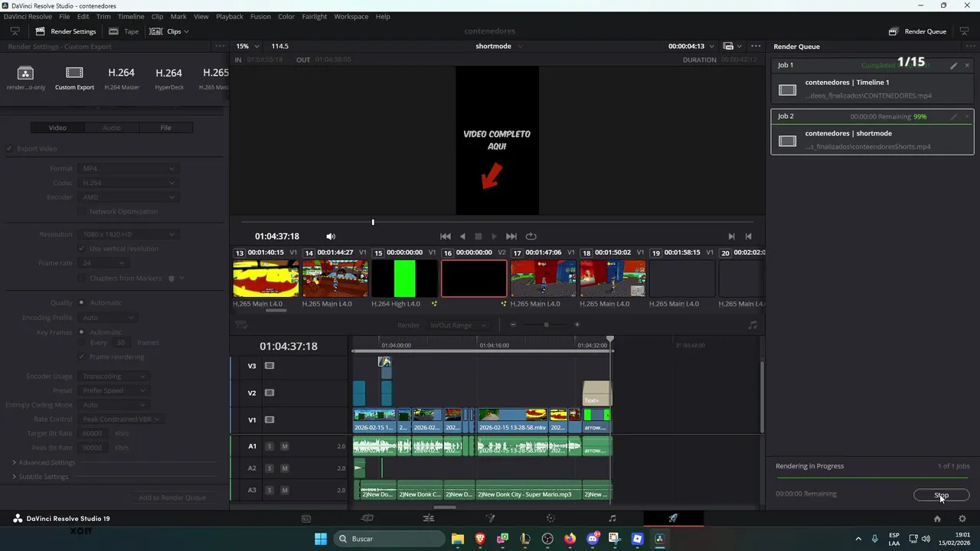
Task: Open the Render Settings panel button
Action: 66,31
